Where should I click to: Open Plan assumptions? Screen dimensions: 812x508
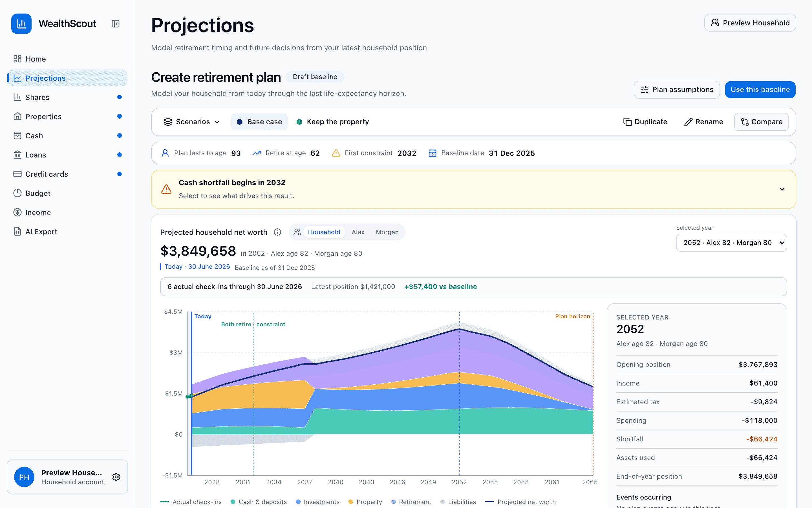point(676,90)
